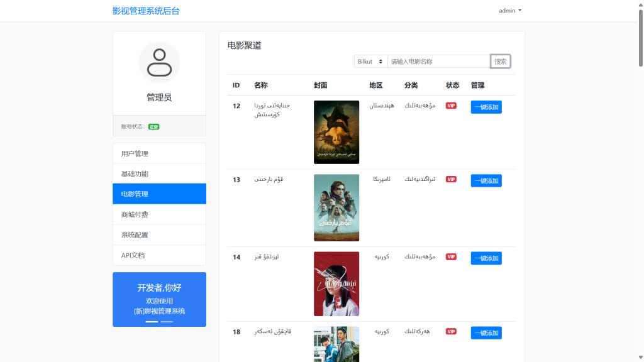Click ID cell 13
Screen dimensions: 644x362
pyautogui.click(x=236, y=180)
